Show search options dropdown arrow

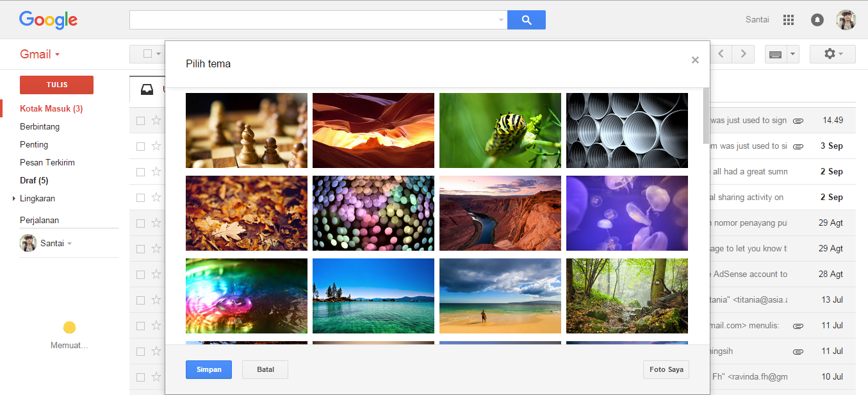[501, 20]
